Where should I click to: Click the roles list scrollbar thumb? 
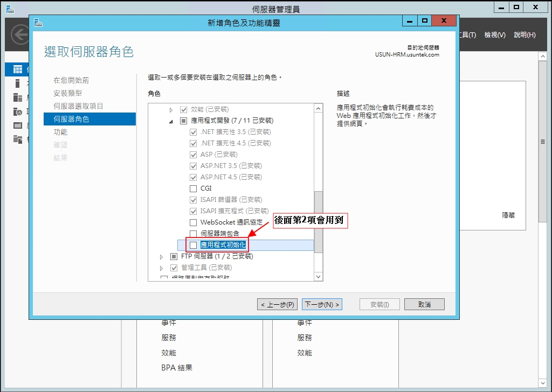pyautogui.click(x=318, y=221)
